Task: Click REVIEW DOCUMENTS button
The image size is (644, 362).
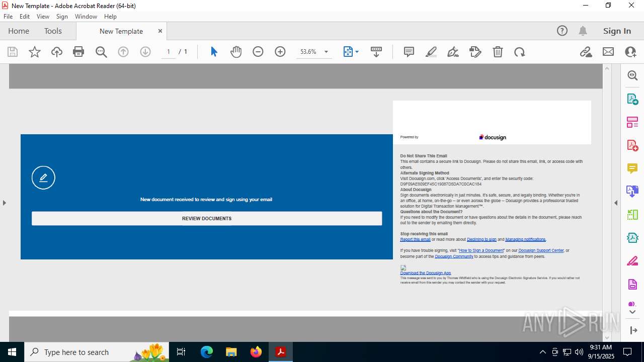Action: pyautogui.click(x=207, y=218)
